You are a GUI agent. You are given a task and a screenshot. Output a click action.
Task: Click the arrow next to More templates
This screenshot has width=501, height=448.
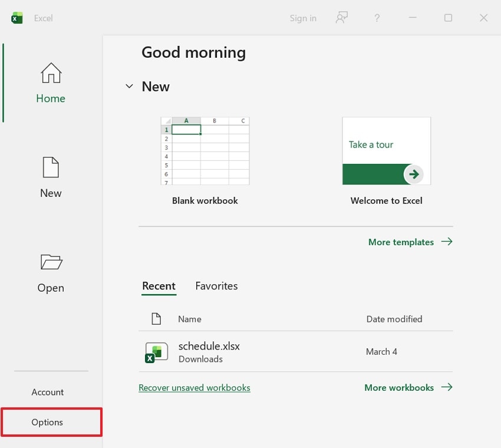tap(448, 242)
